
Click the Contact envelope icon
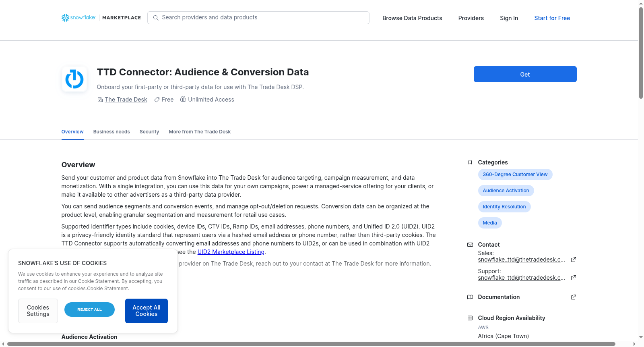(x=470, y=245)
